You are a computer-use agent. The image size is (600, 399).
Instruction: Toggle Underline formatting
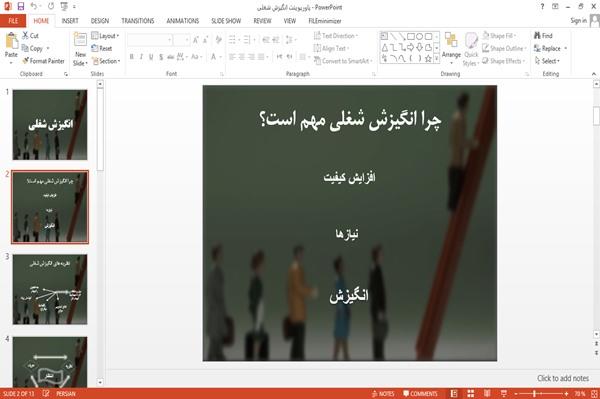151,57
